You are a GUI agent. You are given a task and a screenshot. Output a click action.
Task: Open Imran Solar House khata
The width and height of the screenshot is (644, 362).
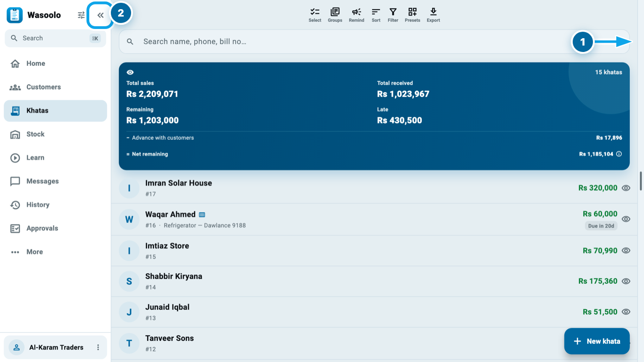point(374,188)
